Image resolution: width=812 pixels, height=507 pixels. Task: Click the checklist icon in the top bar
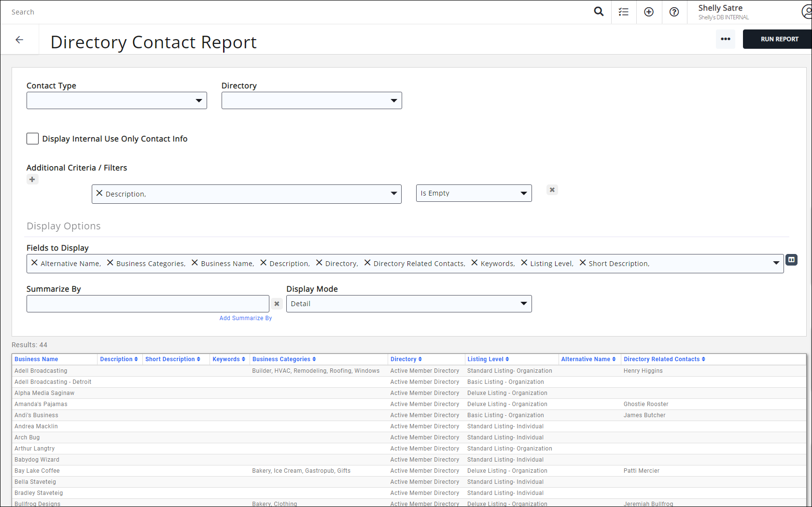tap(624, 12)
